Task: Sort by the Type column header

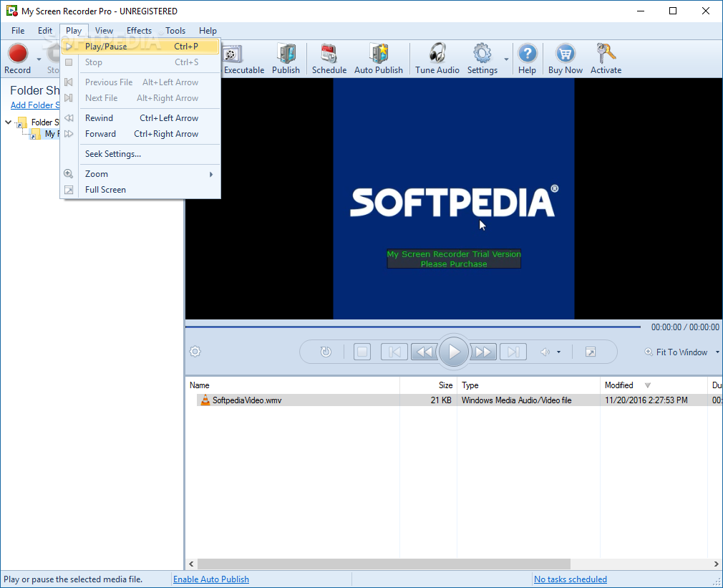Action: click(528, 385)
